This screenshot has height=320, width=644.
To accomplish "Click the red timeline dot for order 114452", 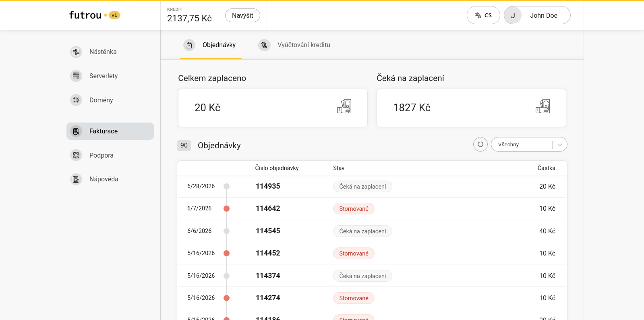I will click(227, 254).
